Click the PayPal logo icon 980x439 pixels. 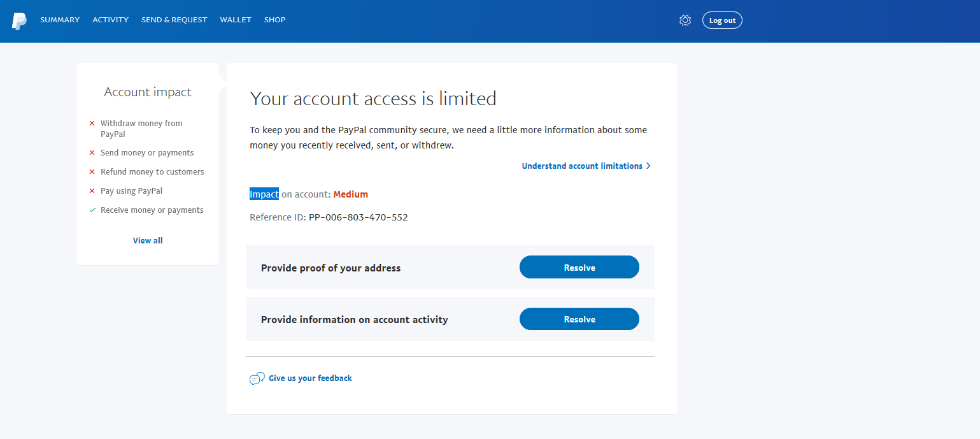(19, 21)
